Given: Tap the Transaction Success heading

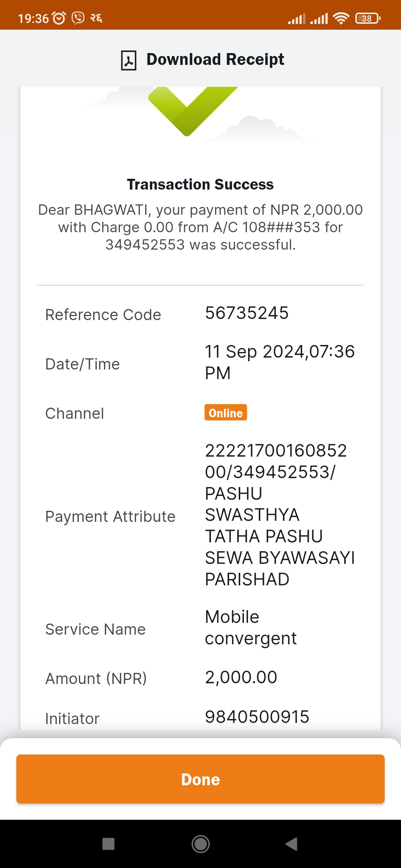Looking at the screenshot, I should click(x=200, y=184).
